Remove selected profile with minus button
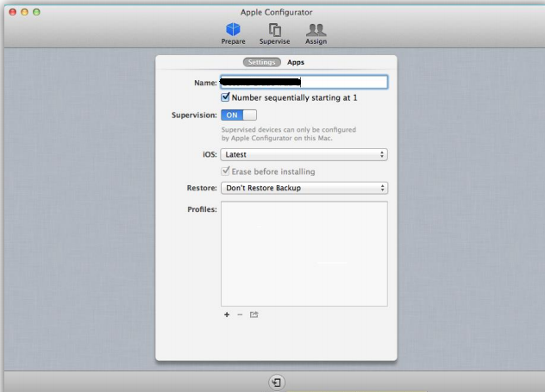The height and width of the screenshot is (392, 545). pos(240,314)
